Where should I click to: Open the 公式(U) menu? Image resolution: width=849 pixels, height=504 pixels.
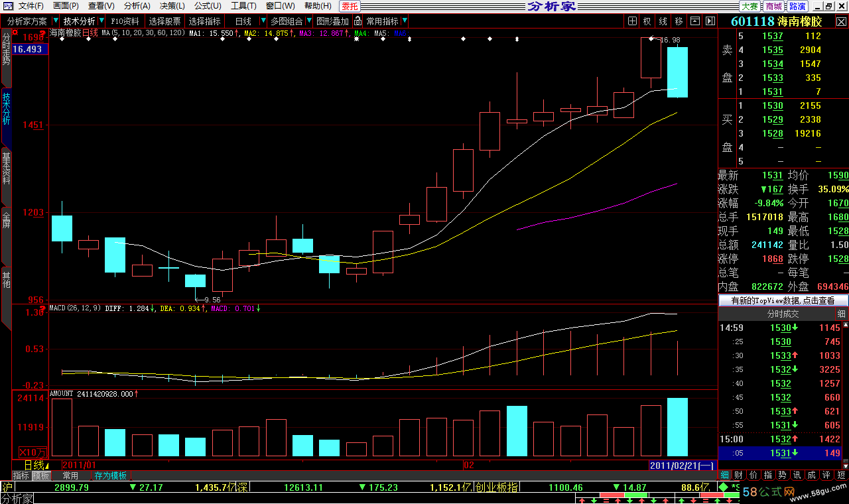coord(208,6)
